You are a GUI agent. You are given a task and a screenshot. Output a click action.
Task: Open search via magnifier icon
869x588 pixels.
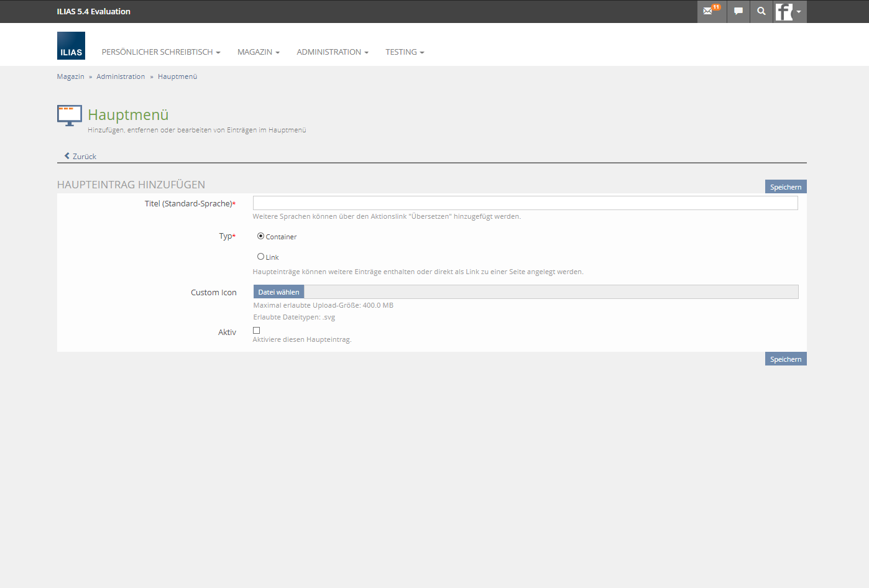click(x=761, y=11)
